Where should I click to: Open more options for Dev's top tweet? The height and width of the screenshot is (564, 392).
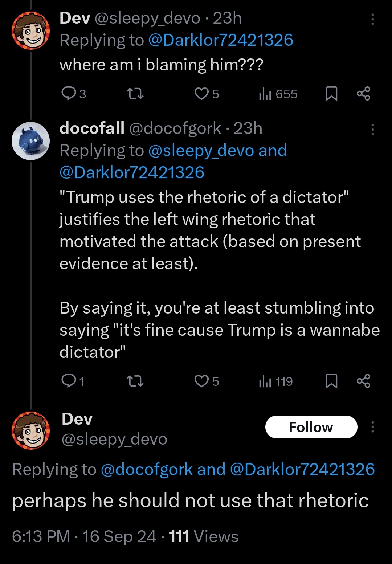(372, 19)
